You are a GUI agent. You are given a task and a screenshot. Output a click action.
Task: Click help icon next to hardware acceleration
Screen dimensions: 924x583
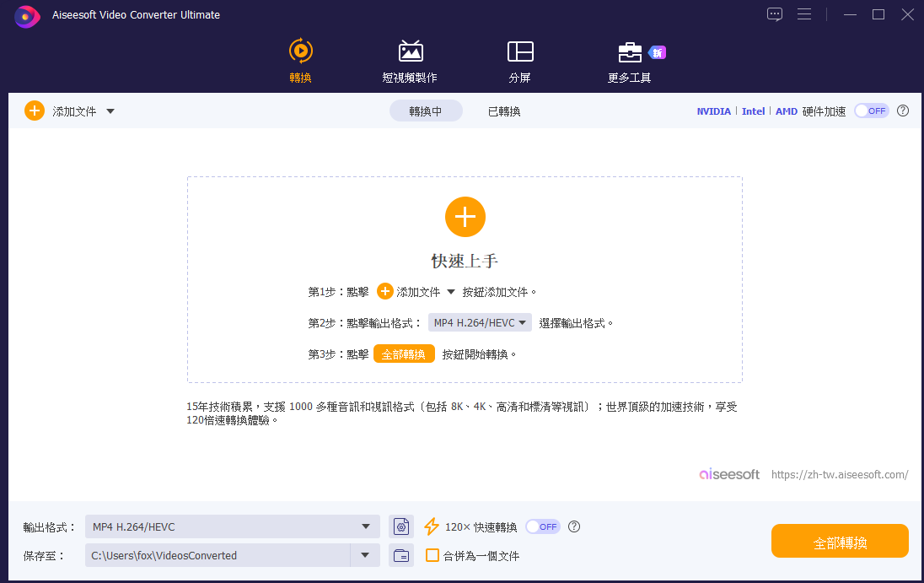pos(903,111)
